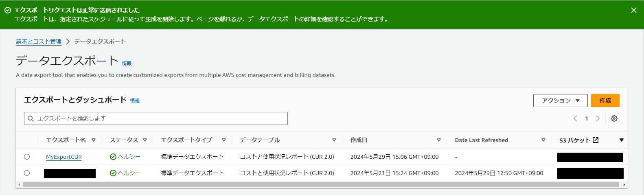Open 情報 link beside データエクスポート title
The height and width of the screenshot is (195, 644).
[x=127, y=63]
